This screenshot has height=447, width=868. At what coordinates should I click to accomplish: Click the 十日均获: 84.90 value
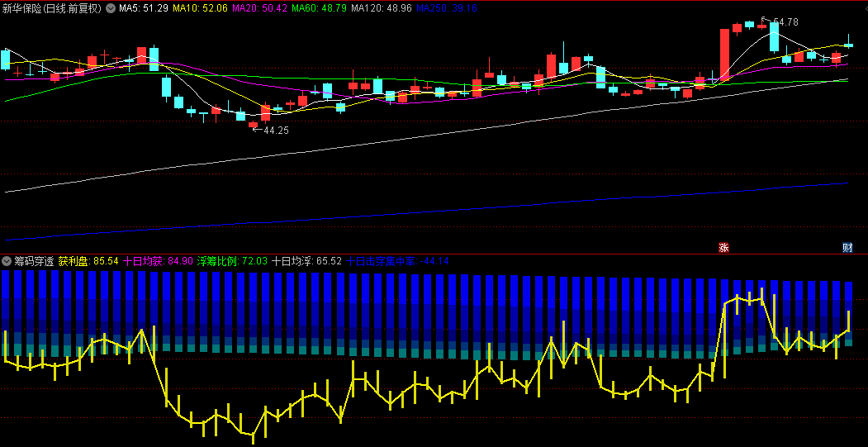(158, 261)
